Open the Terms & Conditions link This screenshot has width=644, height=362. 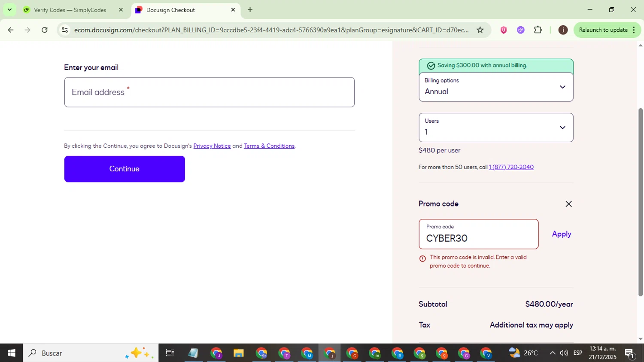[269, 146]
